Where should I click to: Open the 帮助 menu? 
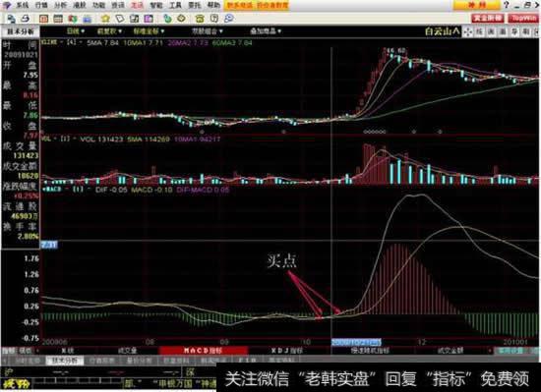pos(213,5)
